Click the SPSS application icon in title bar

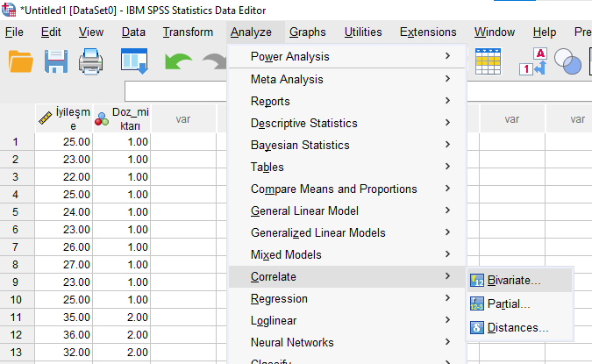tap(9, 10)
